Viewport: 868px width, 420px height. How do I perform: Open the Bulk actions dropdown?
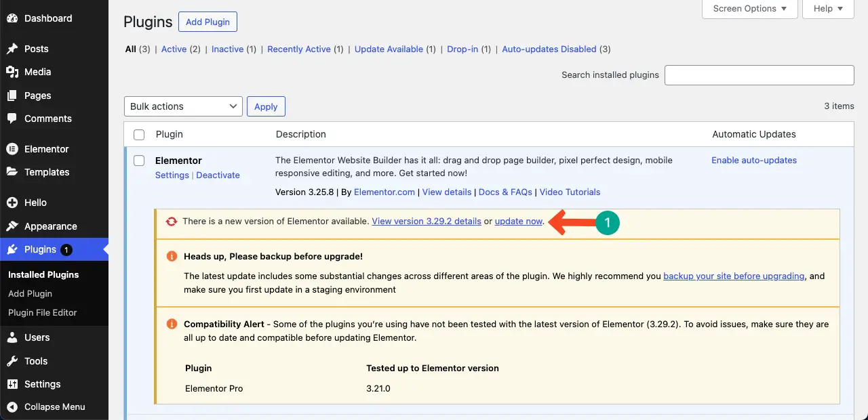pyautogui.click(x=183, y=106)
